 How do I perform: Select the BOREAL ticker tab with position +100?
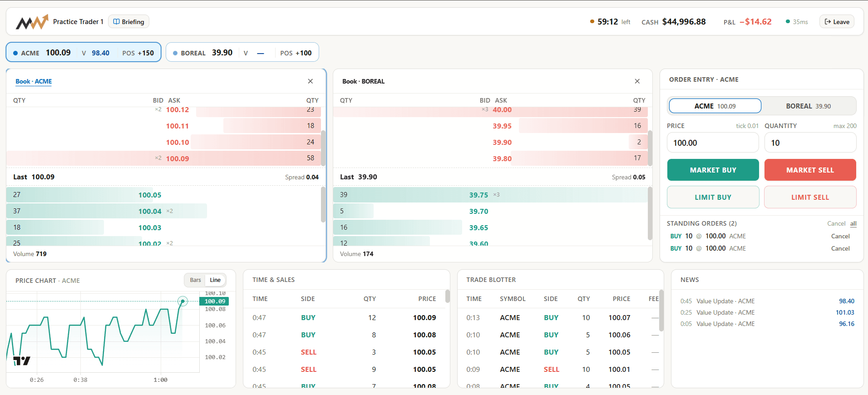pos(242,53)
